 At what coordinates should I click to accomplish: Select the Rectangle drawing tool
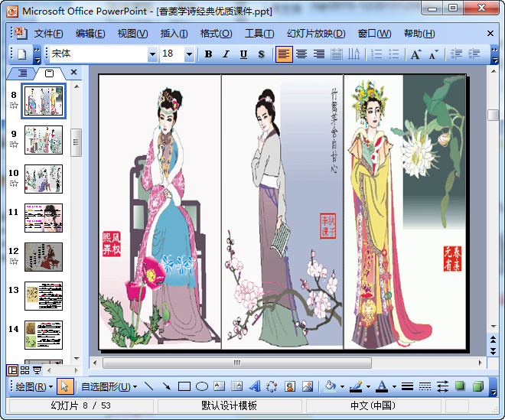[184, 386]
